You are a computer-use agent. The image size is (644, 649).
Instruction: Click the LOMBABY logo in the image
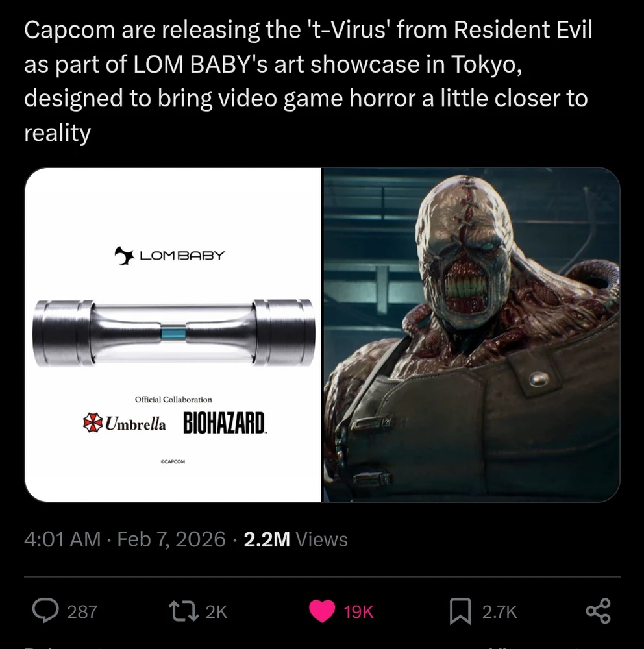click(x=170, y=255)
